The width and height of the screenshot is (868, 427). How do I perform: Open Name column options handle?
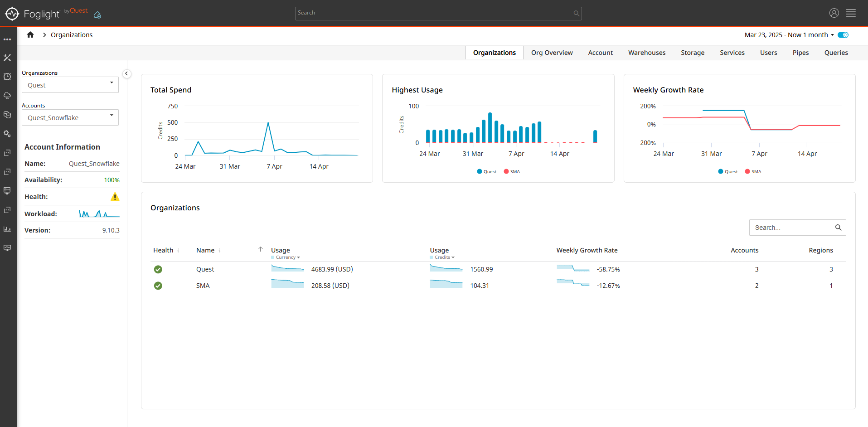pos(219,250)
